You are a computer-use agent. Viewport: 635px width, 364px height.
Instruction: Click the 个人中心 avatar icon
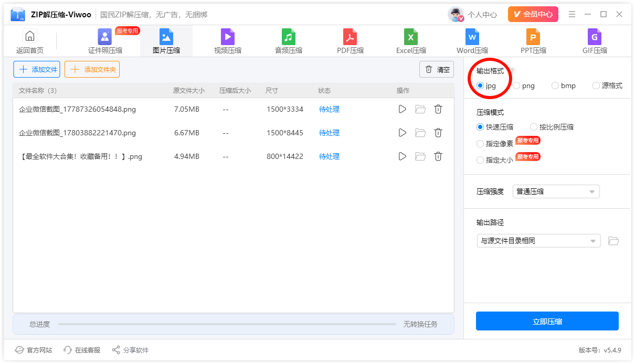pos(456,15)
